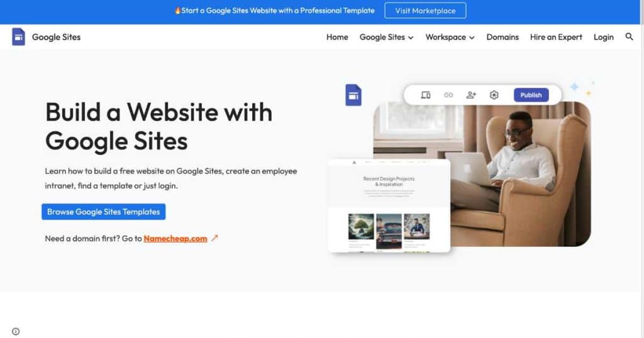Click the settings gear icon in illustration
The height and width of the screenshot is (338, 644).
point(494,95)
